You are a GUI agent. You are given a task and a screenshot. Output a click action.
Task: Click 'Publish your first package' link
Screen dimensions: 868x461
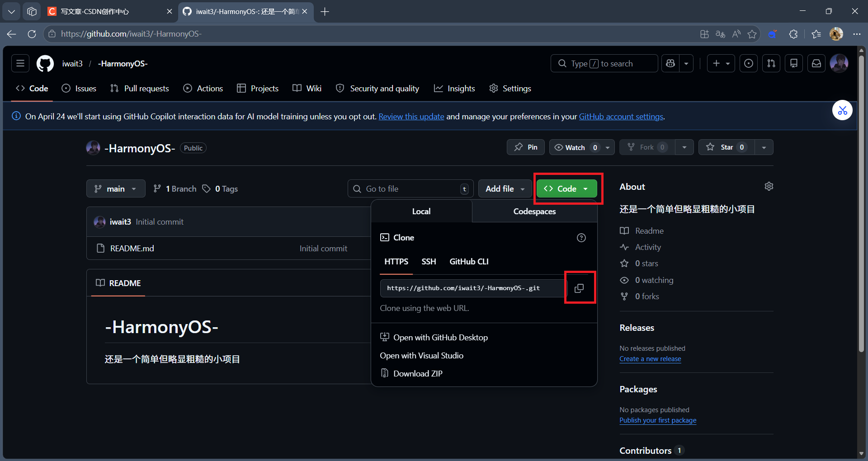[658, 420]
